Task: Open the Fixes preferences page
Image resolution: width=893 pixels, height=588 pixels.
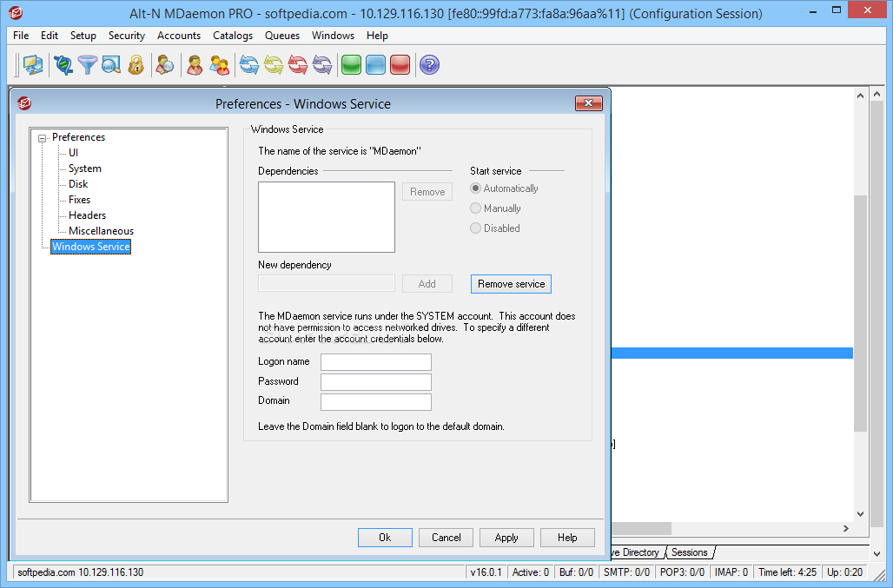Action: [79, 200]
